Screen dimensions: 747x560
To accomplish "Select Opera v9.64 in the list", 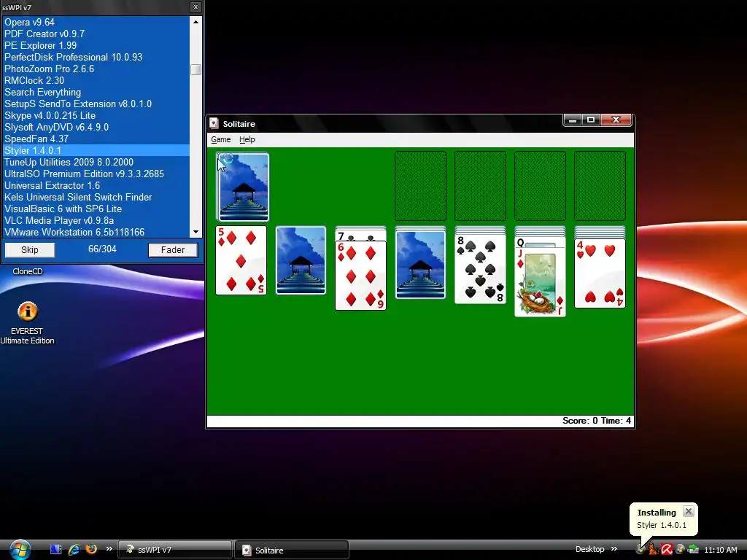I will 96,23.
